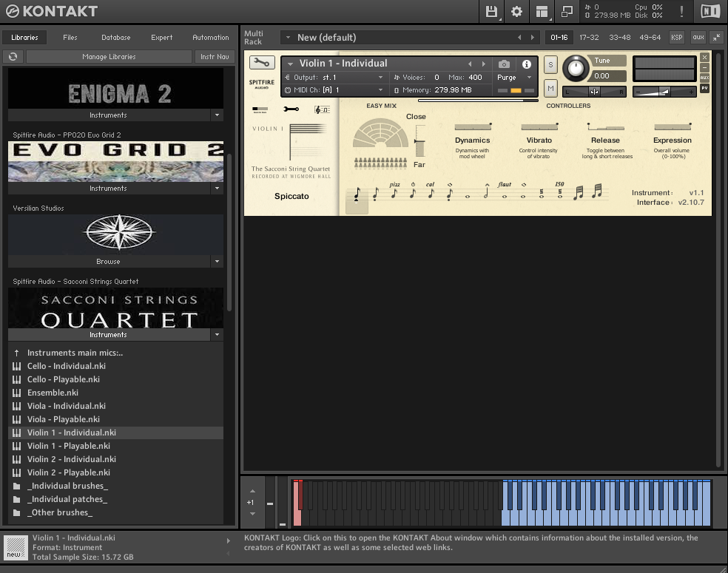Toggle the aux sends panel in rack header
This screenshot has width=728, height=573.
(x=698, y=38)
